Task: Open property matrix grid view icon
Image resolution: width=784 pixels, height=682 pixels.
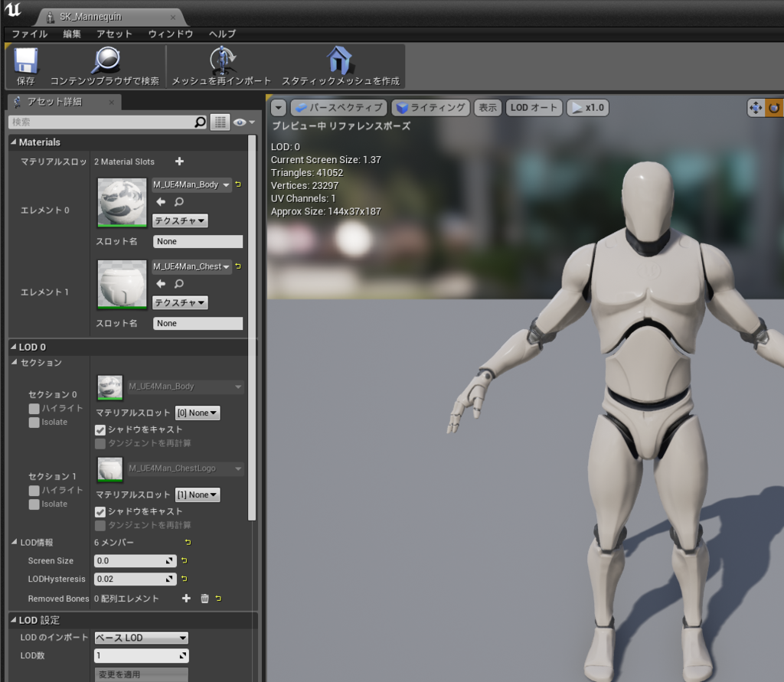Action: (x=220, y=122)
